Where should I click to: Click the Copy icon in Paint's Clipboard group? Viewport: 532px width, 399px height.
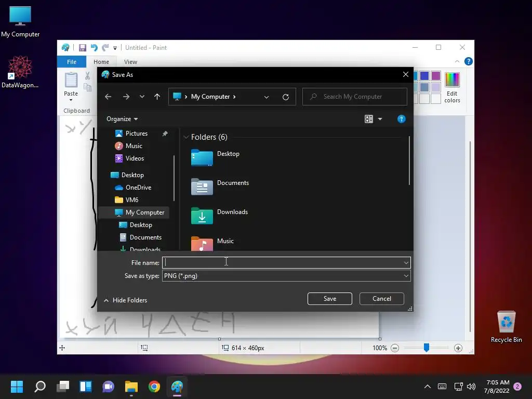pos(87,87)
